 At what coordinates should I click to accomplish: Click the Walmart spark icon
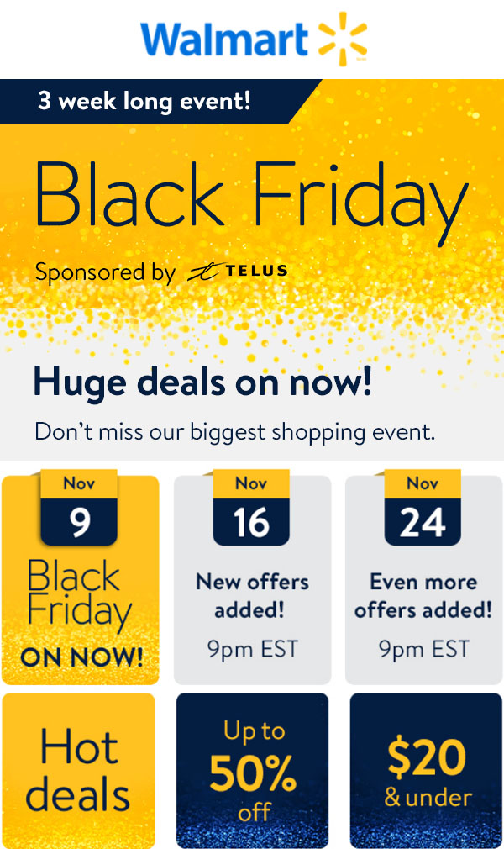pos(344,40)
